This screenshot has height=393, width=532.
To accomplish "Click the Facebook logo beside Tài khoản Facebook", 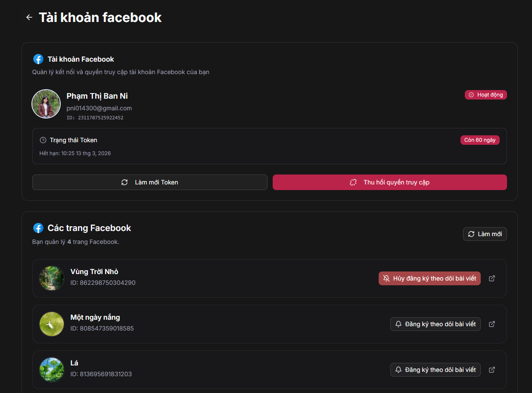I will (38, 59).
